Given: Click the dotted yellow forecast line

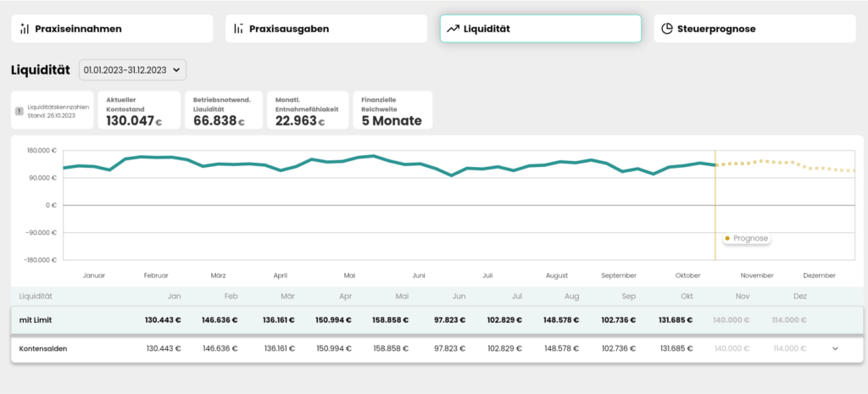Looking at the screenshot, I should 786,165.
